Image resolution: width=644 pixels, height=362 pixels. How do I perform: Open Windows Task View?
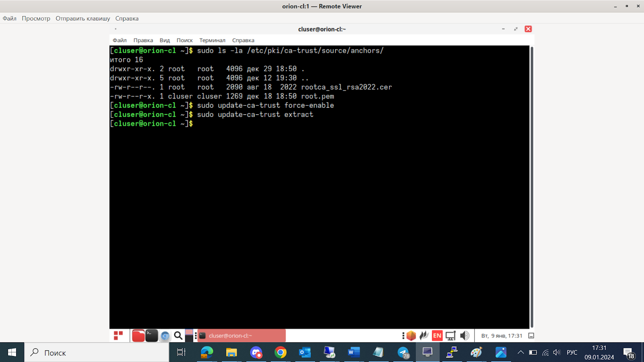click(181, 352)
